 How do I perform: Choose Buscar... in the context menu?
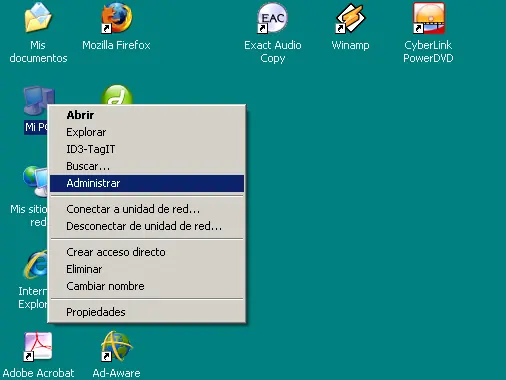coord(147,166)
